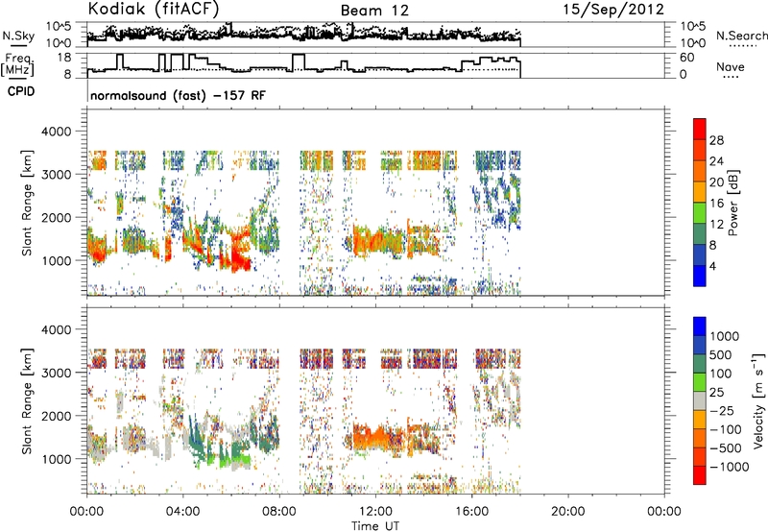Image resolution: width=768 pixels, height=532 pixels.
Task: Click the 'Time UT' axis title
Action: click(375, 525)
